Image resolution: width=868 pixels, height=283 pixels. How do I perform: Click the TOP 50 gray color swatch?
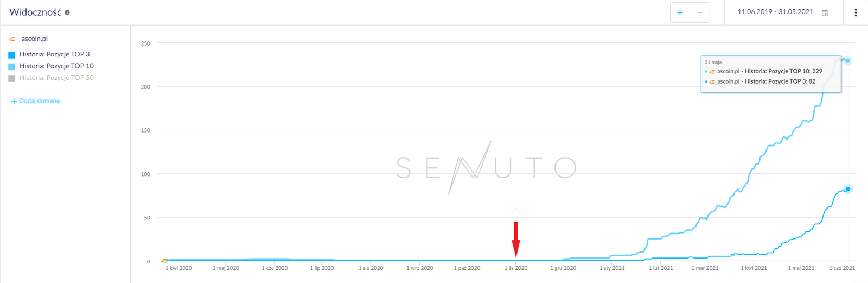click(12, 79)
